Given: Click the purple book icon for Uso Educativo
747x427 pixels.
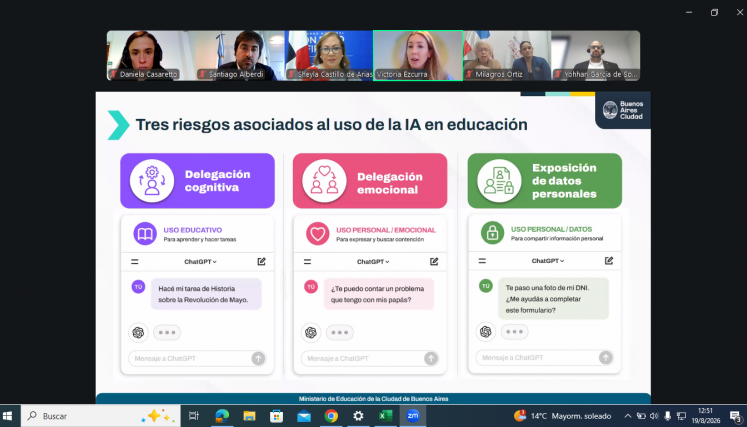Looking at the screenshot, I should [x=145, y=234].
